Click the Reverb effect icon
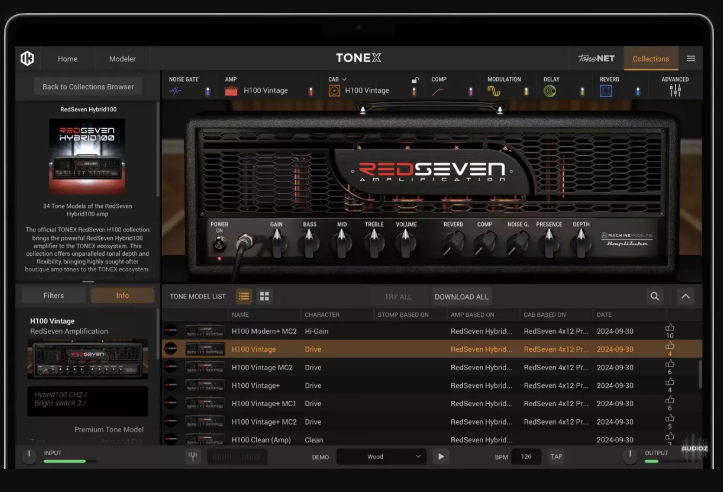 coord(606,91)
